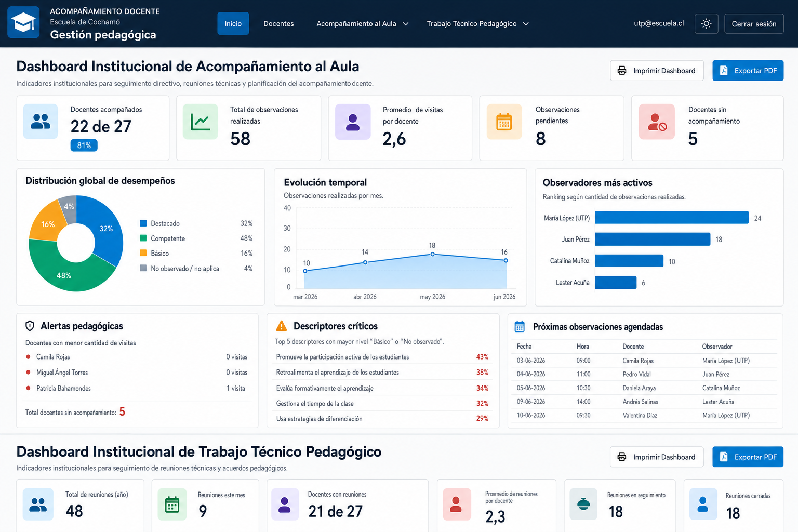Click the abr 2026 data point 14

point(365,262)
